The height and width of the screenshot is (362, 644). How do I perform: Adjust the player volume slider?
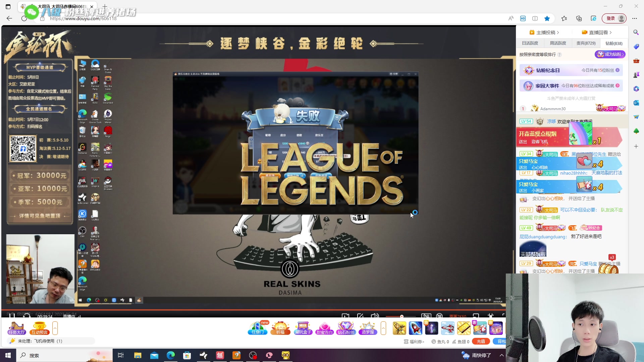(401, 316)
